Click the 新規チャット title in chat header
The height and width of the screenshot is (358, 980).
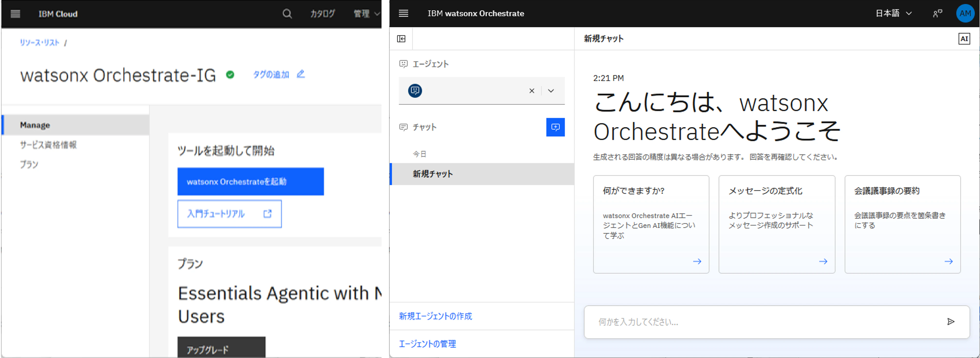(604, 38)
